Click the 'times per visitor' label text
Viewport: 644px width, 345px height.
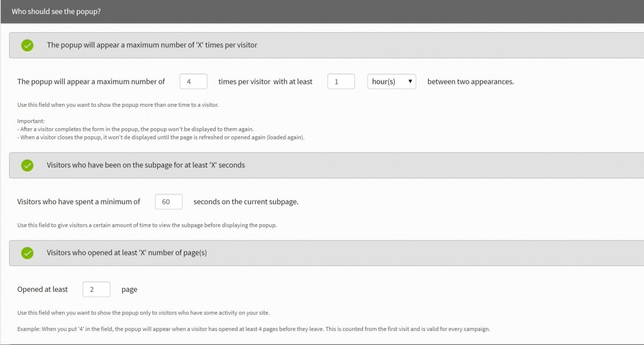[x=246, y=81]
